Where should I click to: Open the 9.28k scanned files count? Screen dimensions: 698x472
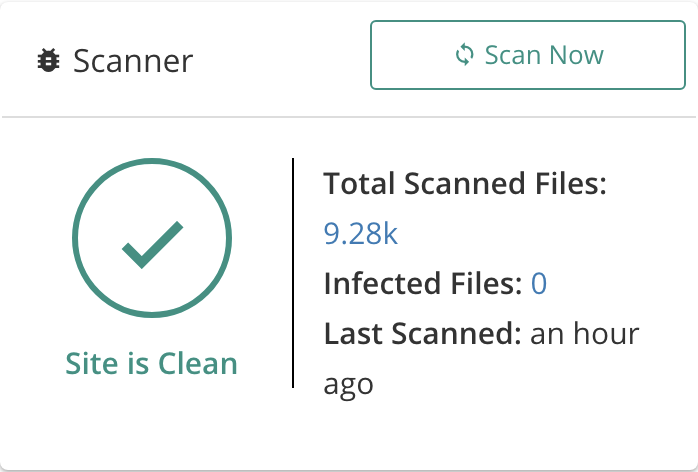[361, 233]
